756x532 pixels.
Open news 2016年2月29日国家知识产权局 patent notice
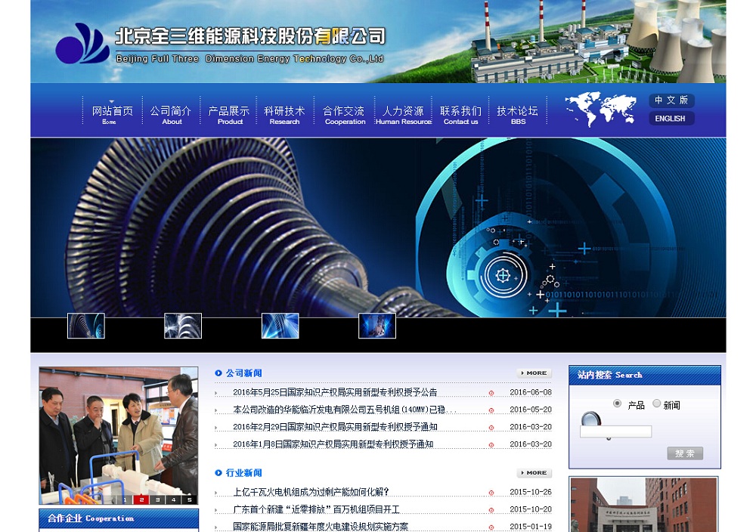[335, 427]
